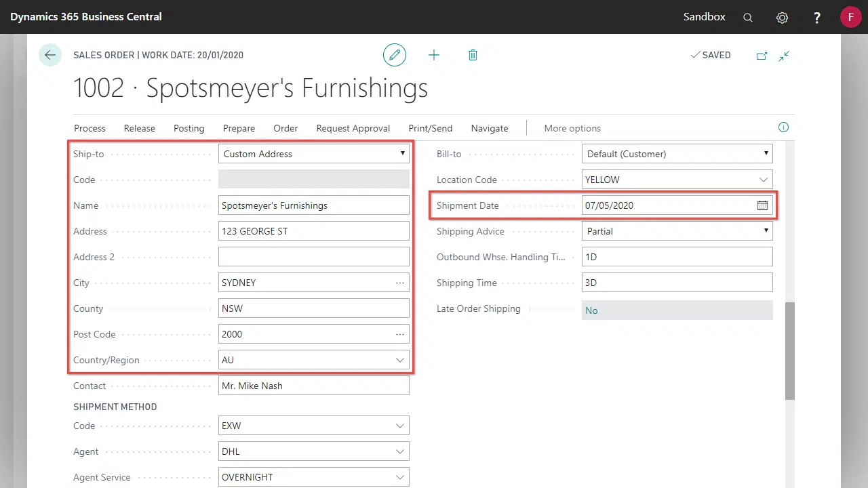Viewport: 868px width, 488px height.
Task: Click the Address input field
Action: pos(313,231)
